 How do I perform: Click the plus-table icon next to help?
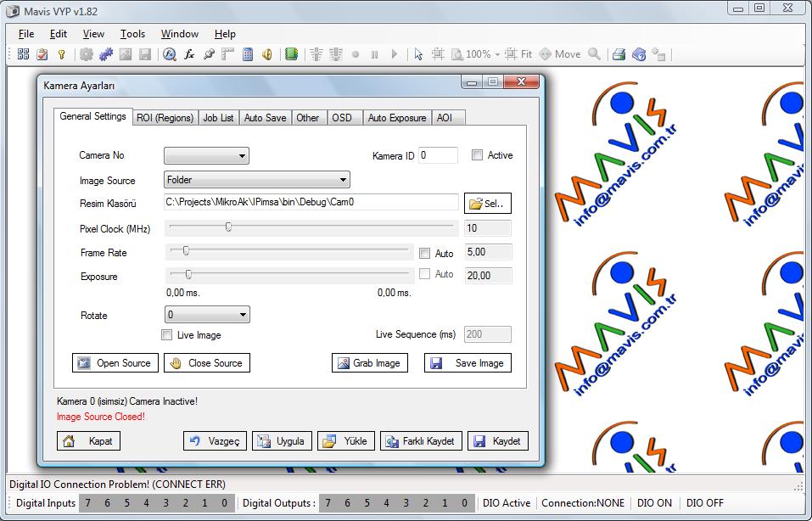[658, 53]
